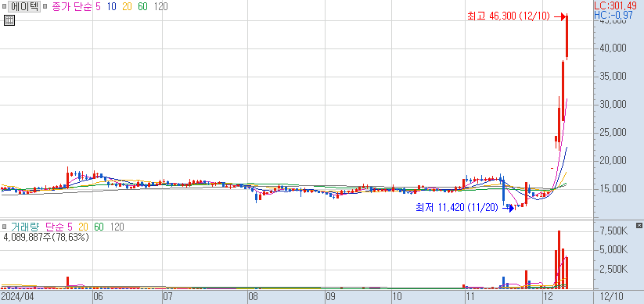
Task: Click the 5,000K volume axis label
Action: (613, 250)
